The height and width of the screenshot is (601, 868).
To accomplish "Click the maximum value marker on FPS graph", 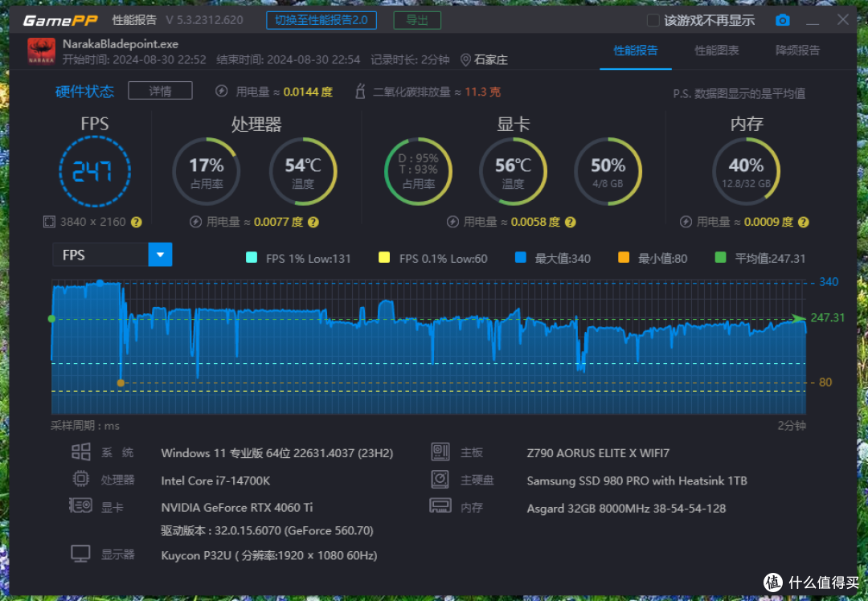I will [100, 283].
